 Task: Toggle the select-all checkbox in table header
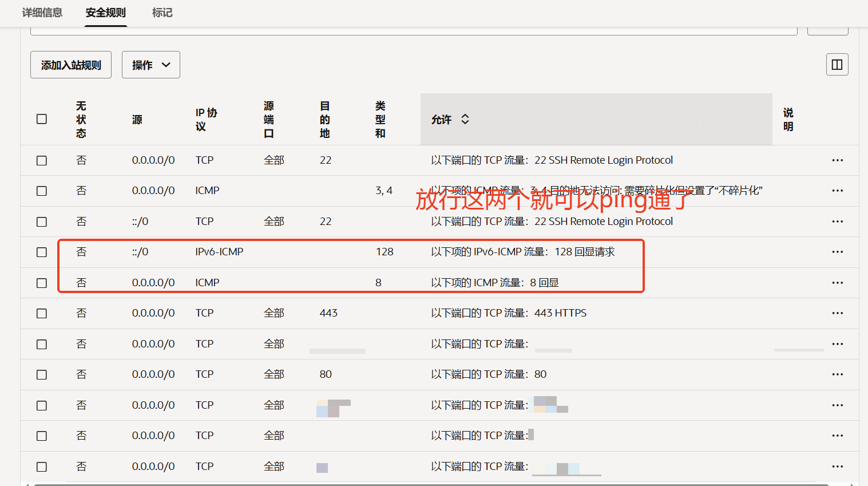tap(42, 119)
